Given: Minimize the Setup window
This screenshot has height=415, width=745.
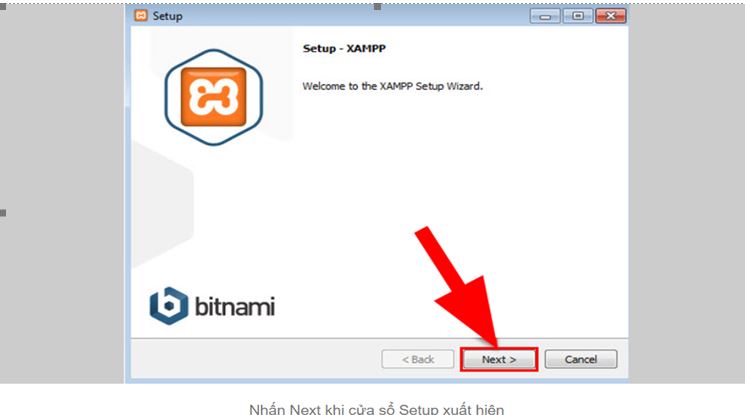Looking at the screenshot, I should (x=545, y=16).
